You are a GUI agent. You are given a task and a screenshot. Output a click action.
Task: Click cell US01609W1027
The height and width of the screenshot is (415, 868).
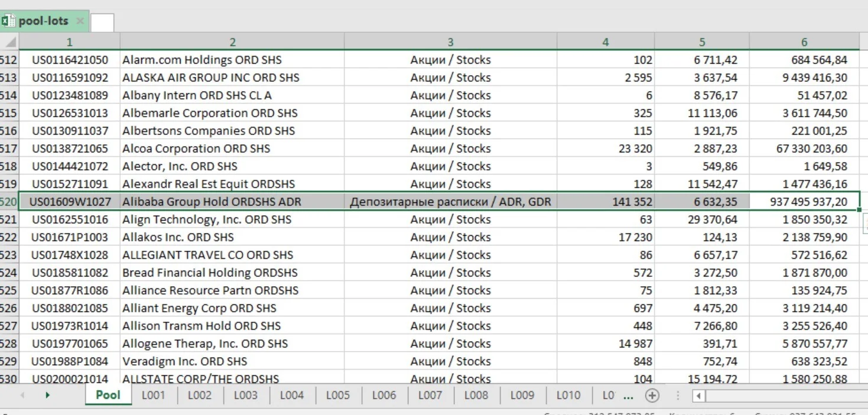(x=70, y=202)
